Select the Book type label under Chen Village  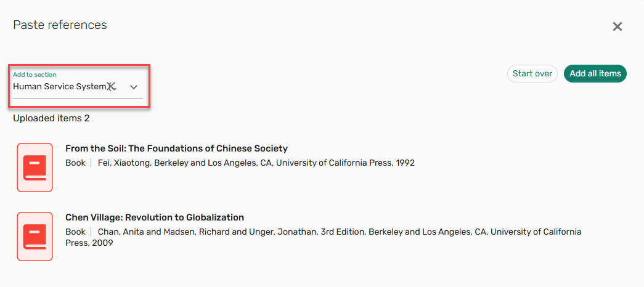(x=75, y=232)
